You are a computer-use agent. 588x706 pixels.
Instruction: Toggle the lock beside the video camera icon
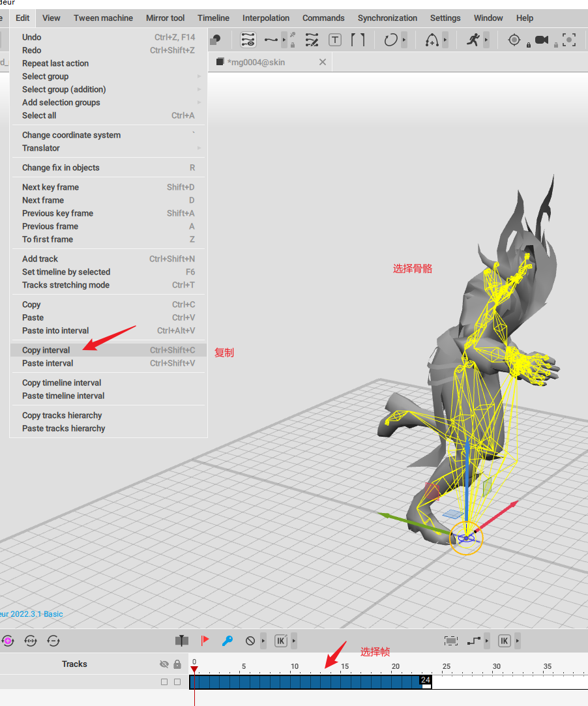click(x=556, y=45)
